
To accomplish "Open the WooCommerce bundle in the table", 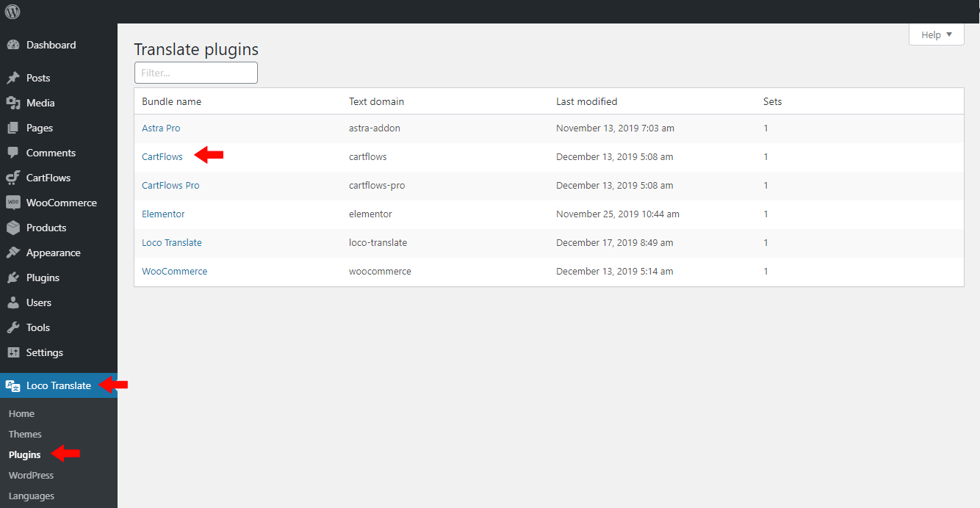I will [175, 271].
